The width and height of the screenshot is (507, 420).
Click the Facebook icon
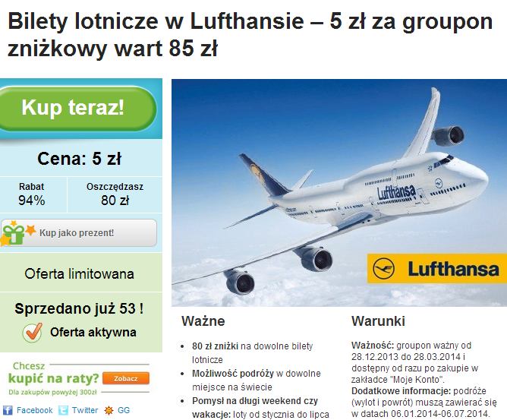coord(8,410)
